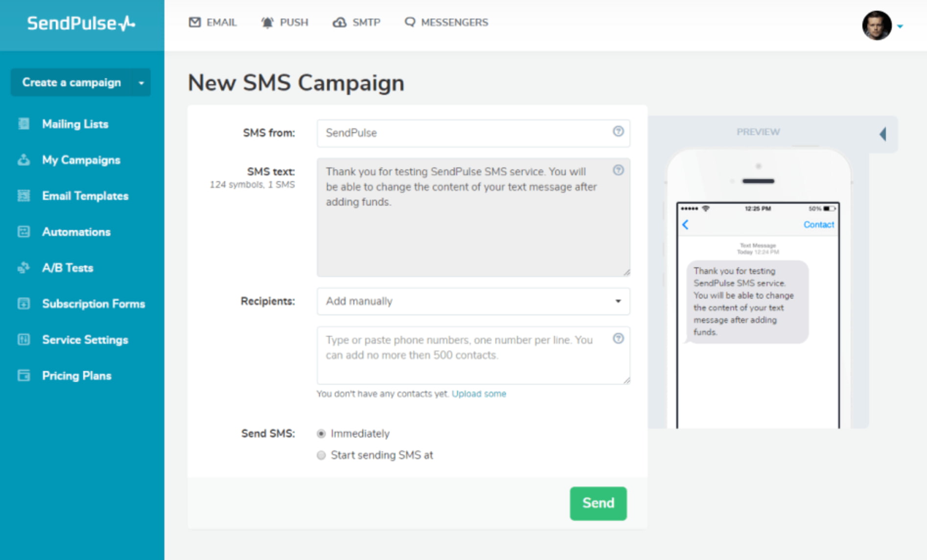Expand the Create a campaign dropdown arrow
The width and height of the screenshot is (927, 560).
[x=142, y=83]
